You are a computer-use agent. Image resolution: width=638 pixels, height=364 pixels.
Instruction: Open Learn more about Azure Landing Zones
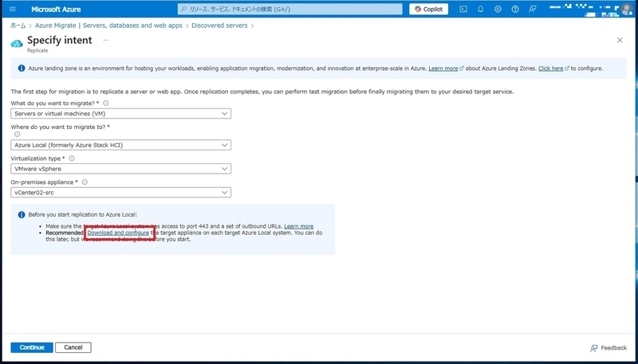click(443, 68)
